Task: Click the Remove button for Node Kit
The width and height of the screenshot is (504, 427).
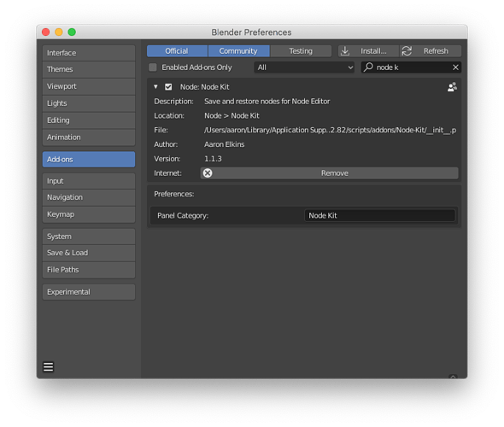Action: (329, 173)
